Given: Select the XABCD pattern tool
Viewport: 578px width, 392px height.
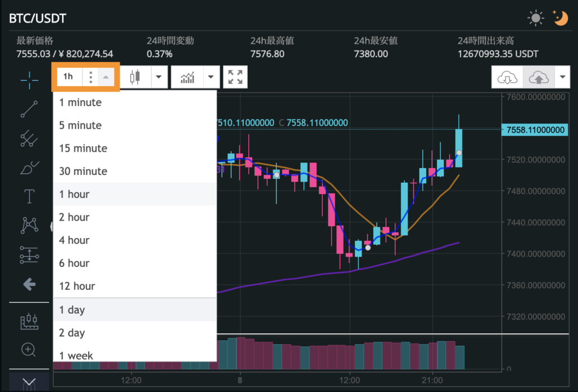Looking at the screenshot, I should point(29,225).
